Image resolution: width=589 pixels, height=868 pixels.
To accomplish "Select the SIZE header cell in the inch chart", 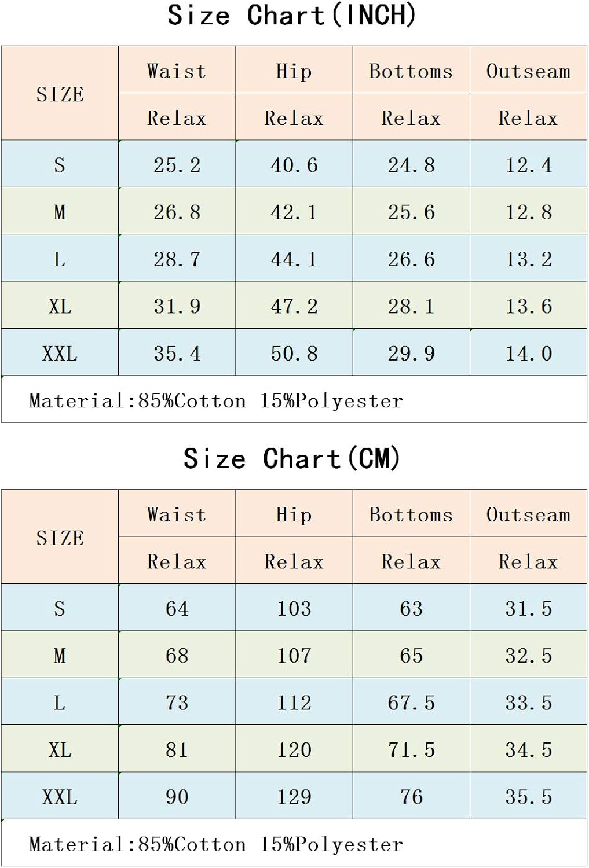I will [60, 94].
